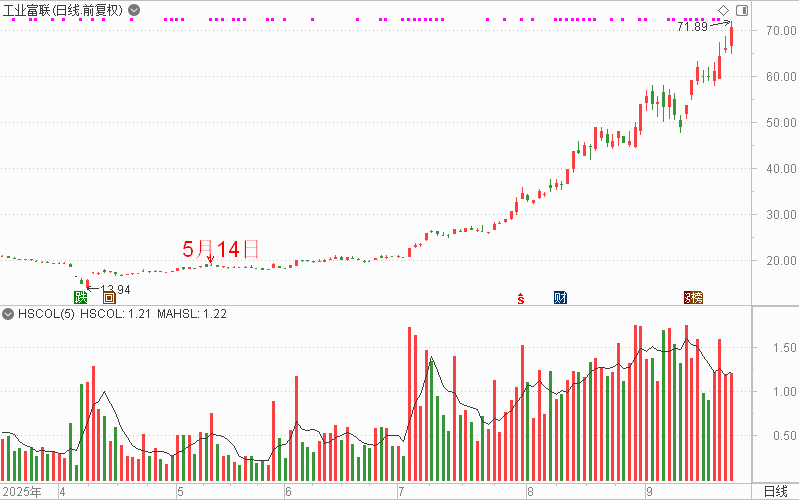This screenshot has width=799, height=500.
Task: Open the dropdown next to 工业富联 title
Action: click(x=134, y=10)
